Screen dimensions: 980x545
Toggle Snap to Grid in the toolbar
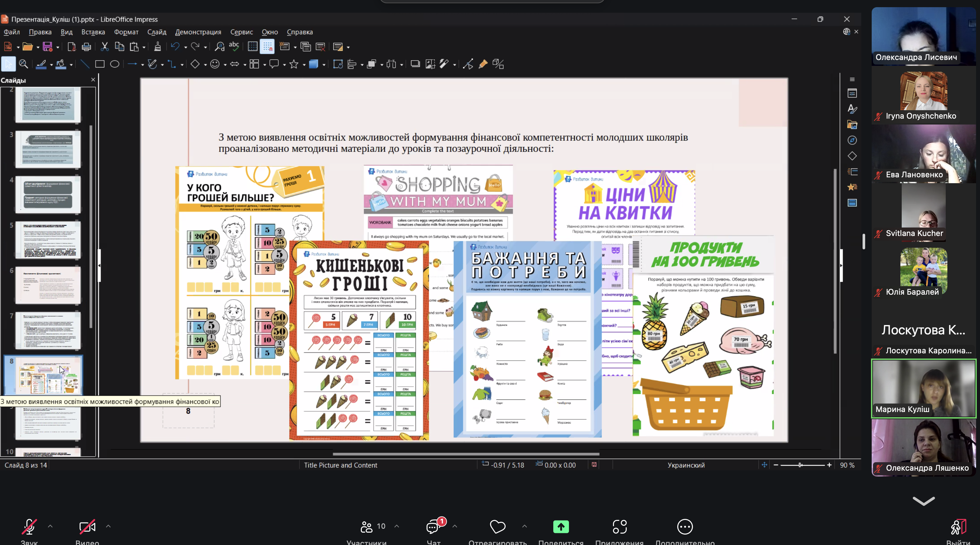pos(267,47)
